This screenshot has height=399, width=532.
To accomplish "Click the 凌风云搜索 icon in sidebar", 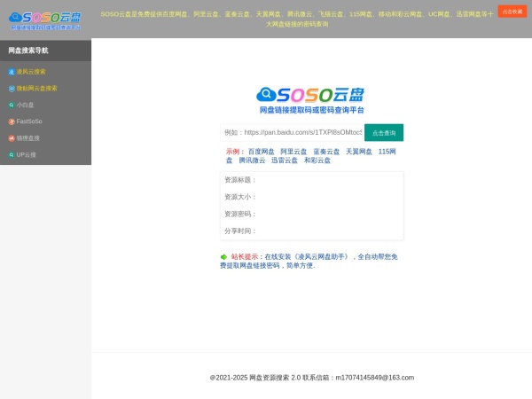I will pos(12,72).
